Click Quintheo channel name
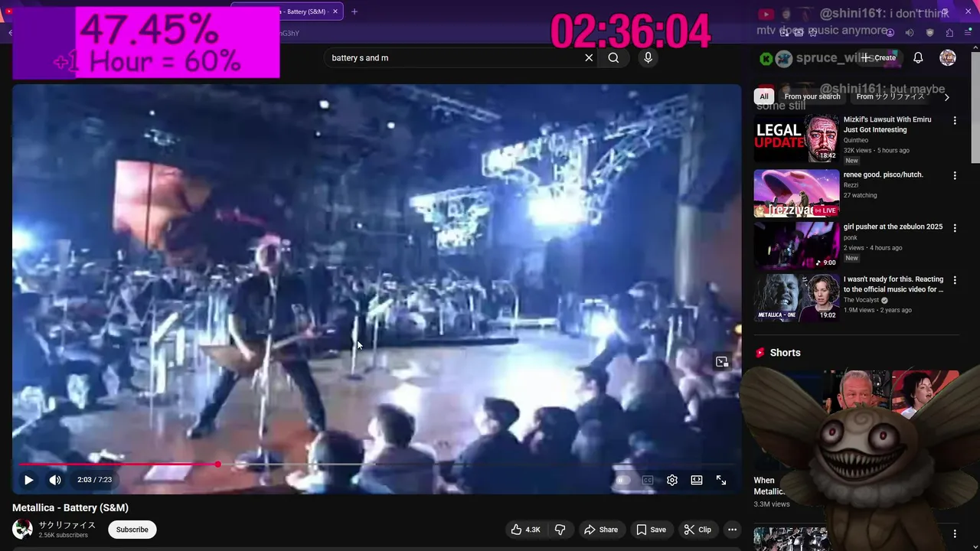 click(x=856, y=140)
